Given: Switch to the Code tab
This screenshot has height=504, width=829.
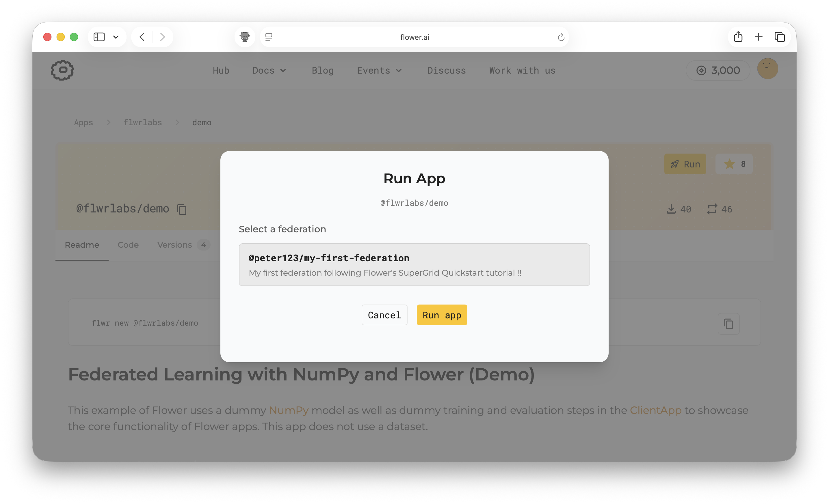Looking at the screenshot, I should click(x=128, y=245).
